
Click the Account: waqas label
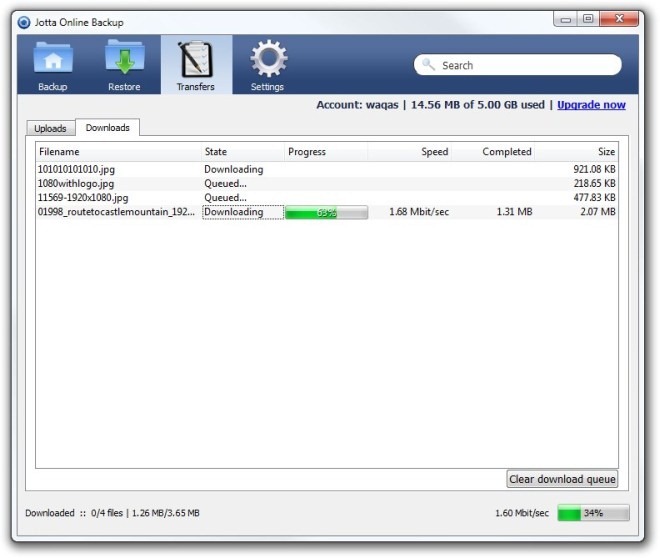tap(357, 105)
